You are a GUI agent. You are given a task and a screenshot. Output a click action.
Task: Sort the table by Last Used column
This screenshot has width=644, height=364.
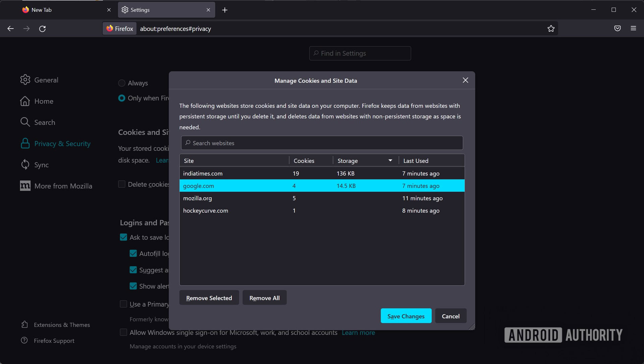pyautogui.click(x=431, y=161)
